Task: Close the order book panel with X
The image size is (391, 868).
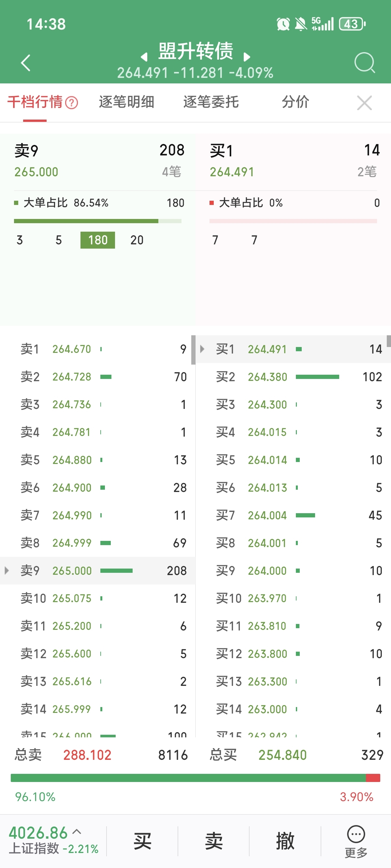Action: [364, 103]
